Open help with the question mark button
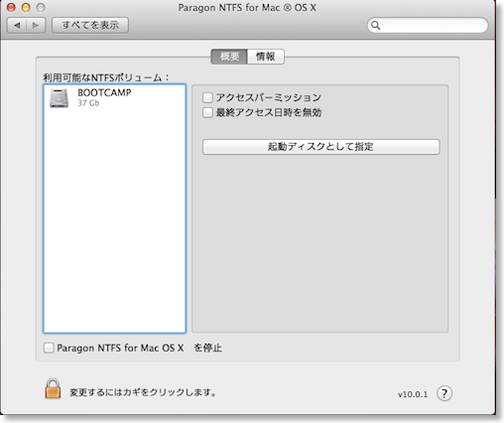 [x=444, y=393]
